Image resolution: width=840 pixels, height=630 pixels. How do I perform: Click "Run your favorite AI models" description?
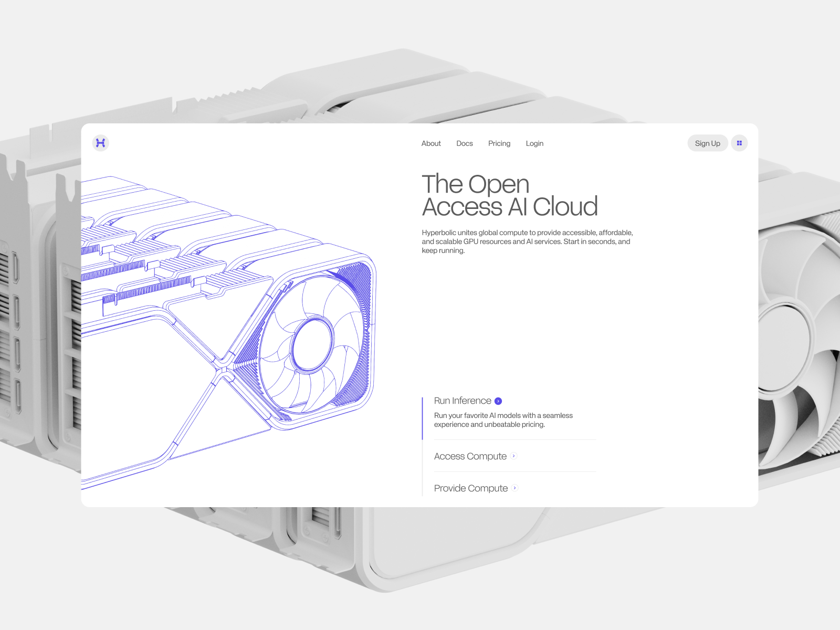[x=503, y=420]
